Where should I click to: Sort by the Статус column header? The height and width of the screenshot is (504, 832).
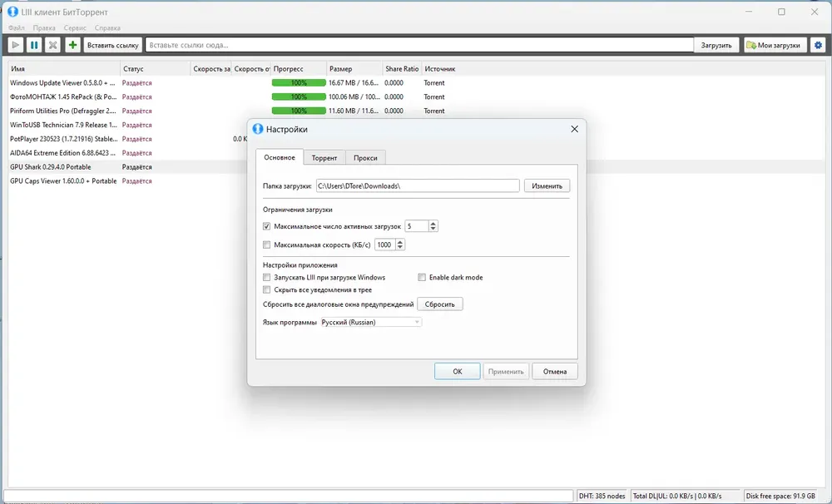(155, 68)
